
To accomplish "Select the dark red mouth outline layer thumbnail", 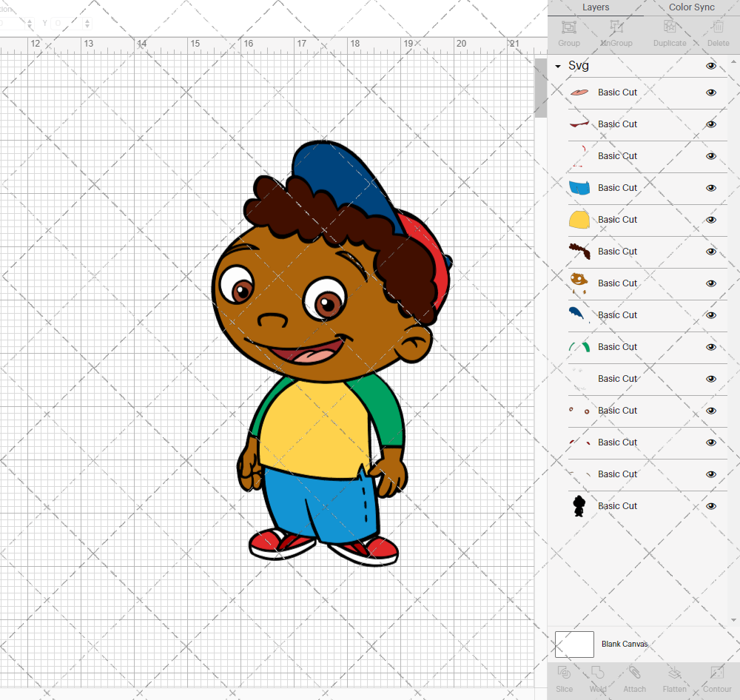I will 579,124.
